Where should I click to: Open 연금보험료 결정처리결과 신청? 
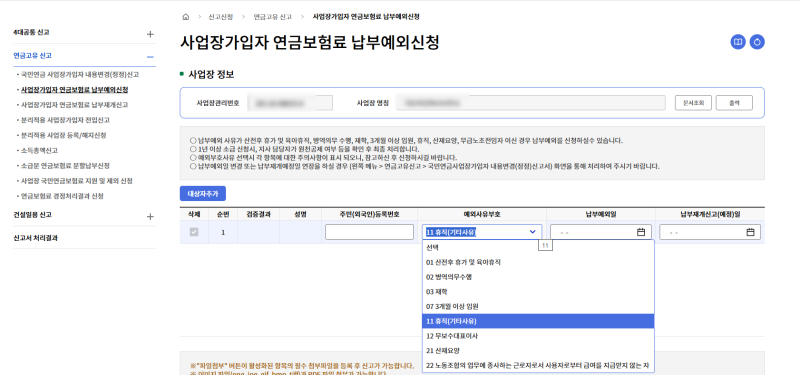[62, 196]
